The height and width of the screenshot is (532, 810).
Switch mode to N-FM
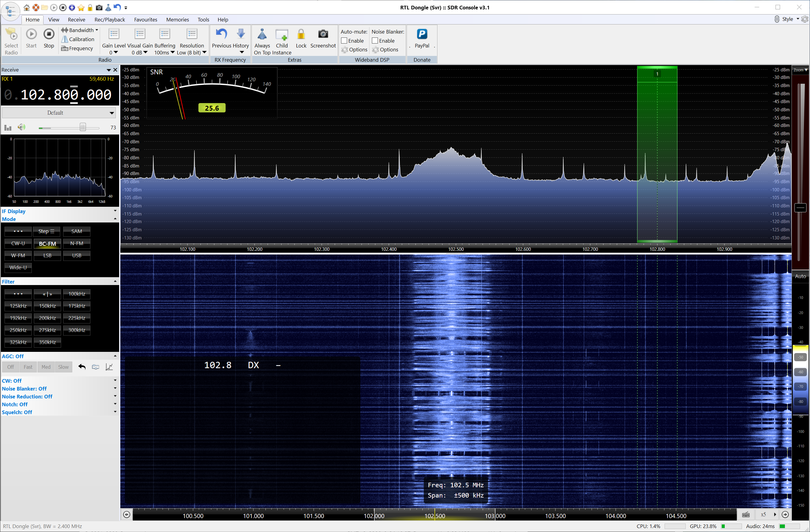pyautogui.click(x=76, y=244)
